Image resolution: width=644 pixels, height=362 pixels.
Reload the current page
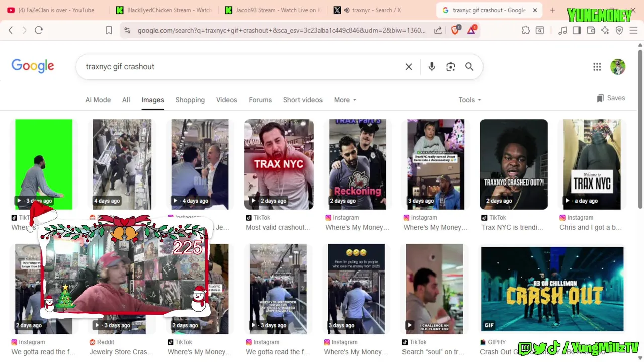tap(39, 30)
